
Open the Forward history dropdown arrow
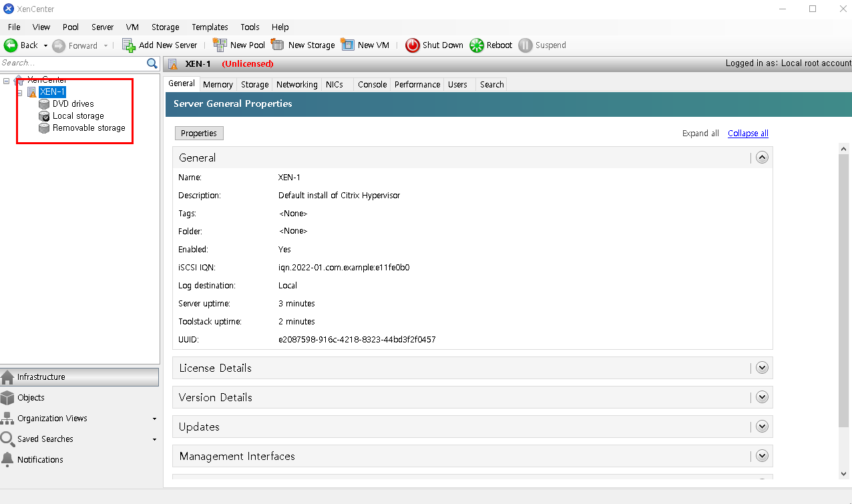(x=105, y=46)
